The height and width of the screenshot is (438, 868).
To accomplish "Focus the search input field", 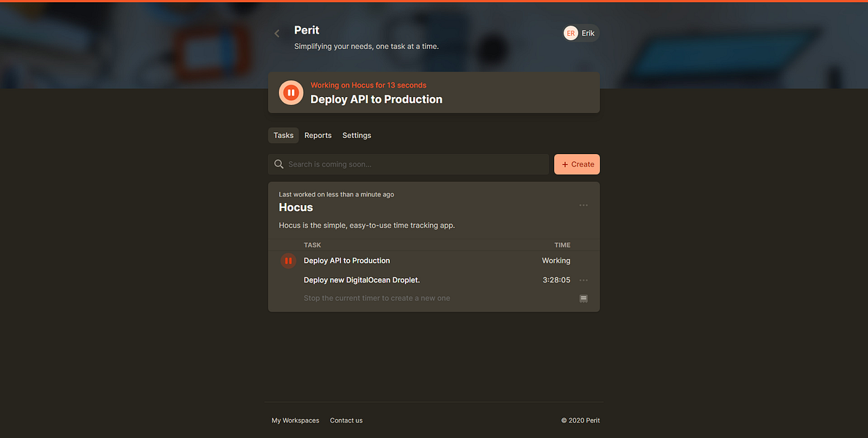I will pyautogui.click(x=409, y=164).
